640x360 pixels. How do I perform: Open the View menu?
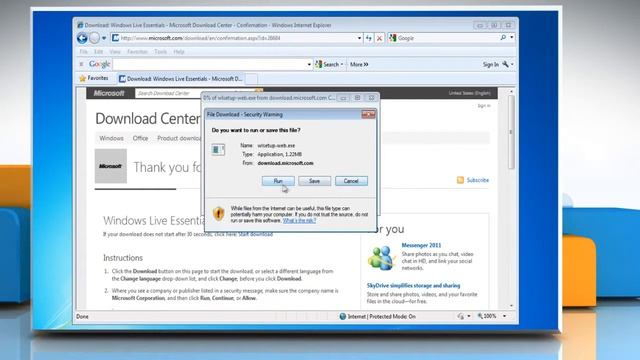[x=115, y=52]
